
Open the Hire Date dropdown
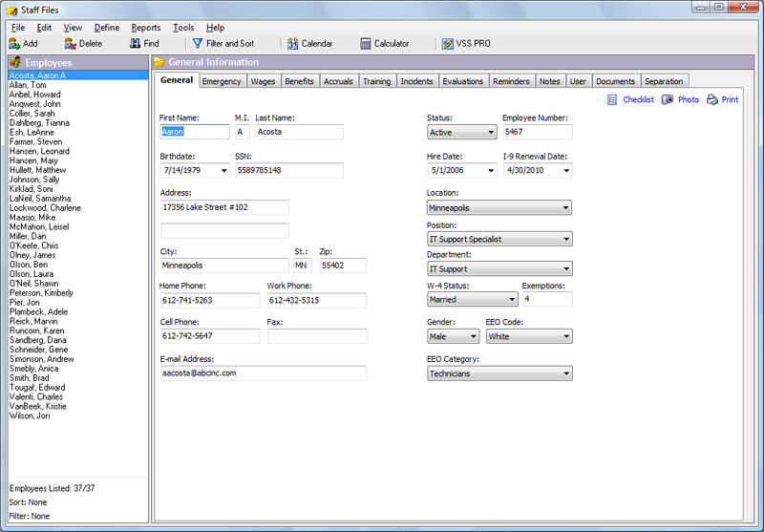(x=491, y=171)
